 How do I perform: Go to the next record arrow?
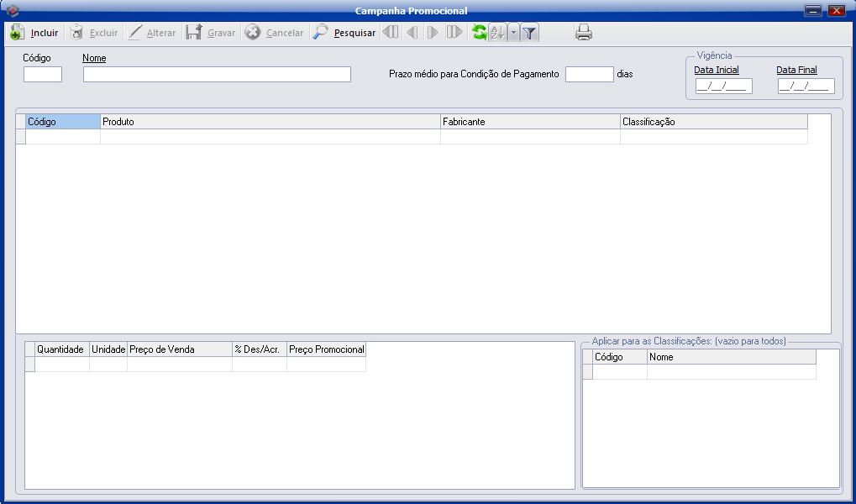(433, 33)
